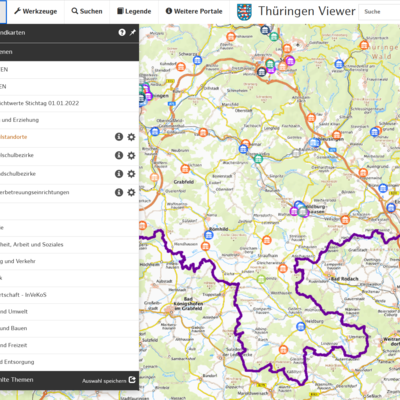Select orange marker beside Thüringer Wald label
This screenshot has height=400, width=400.
point(364,45)
